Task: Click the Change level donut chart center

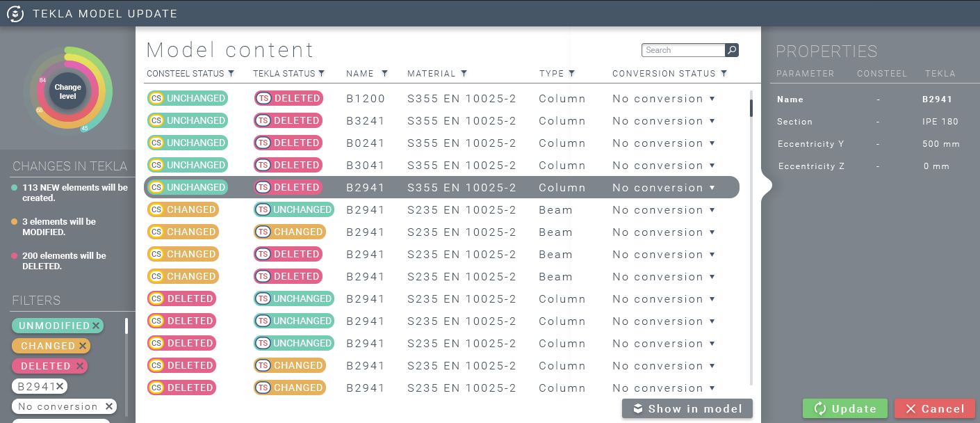Action: pos(67,91)
